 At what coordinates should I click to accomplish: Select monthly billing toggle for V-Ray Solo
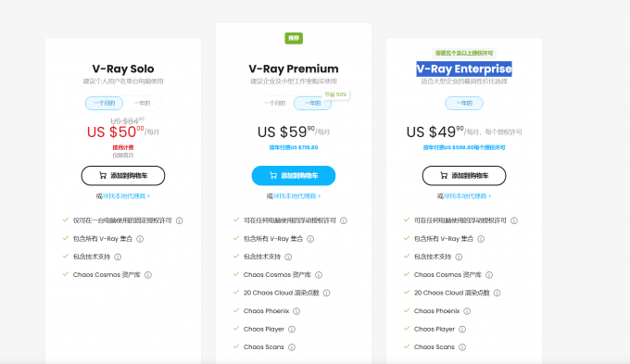(x=104, y=103)
